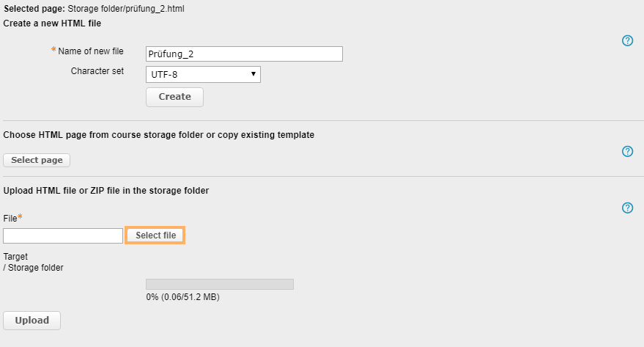Screen dimensions: 644x347
Task: Click the Create button
Action: [x=174, y=97]
